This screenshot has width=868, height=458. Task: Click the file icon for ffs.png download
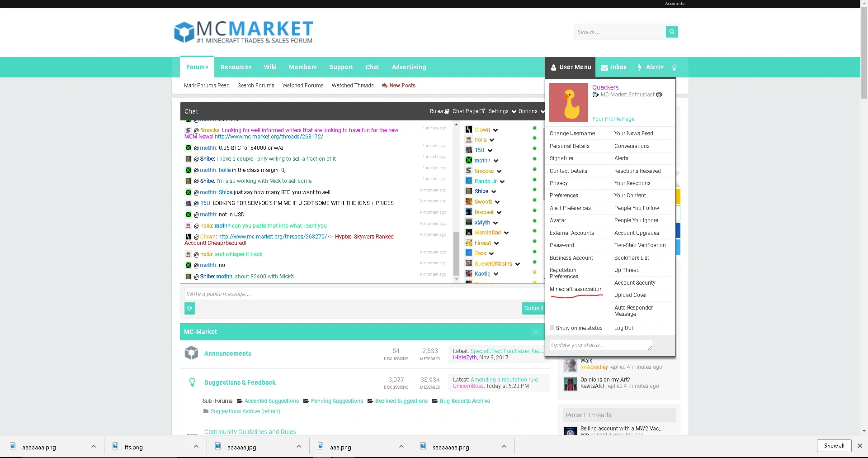coord(115,446)
